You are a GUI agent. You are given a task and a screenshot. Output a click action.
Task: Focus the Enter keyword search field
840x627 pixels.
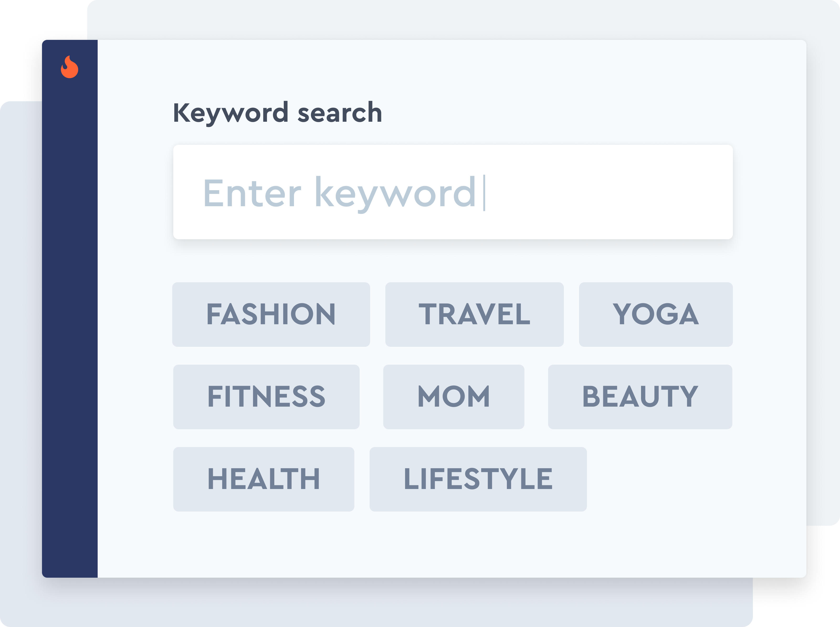point(453,192)
